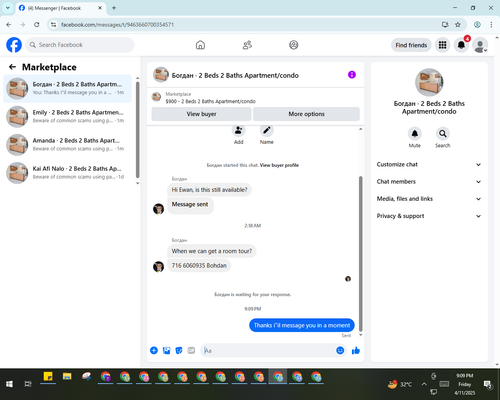Screen dimensions: 500x400
Task: Click the 'When we can get a room tour?' message
Action: [x=212, y=251]
